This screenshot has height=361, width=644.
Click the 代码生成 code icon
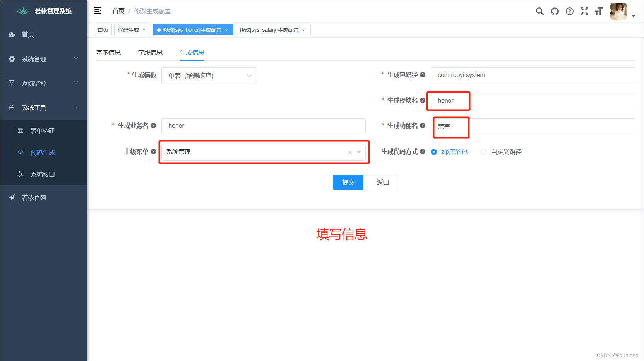[21, 153]
